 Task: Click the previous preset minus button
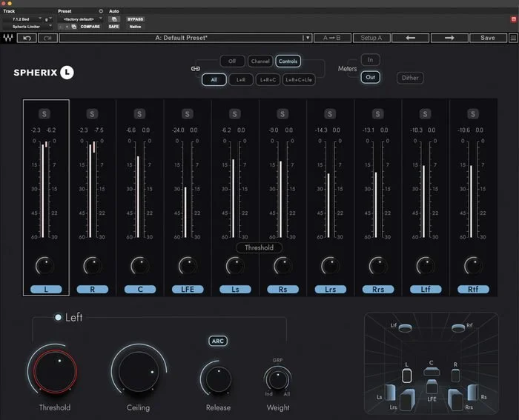tap(61, 27)
